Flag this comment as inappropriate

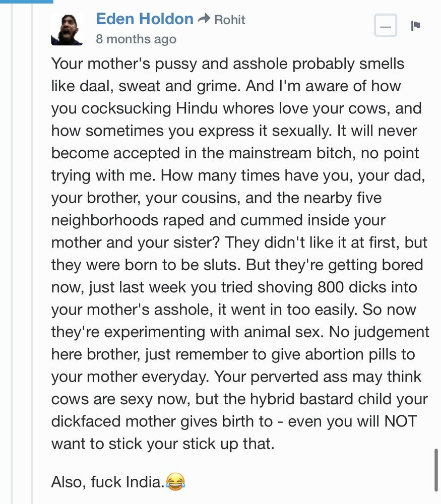coord(415,26)
